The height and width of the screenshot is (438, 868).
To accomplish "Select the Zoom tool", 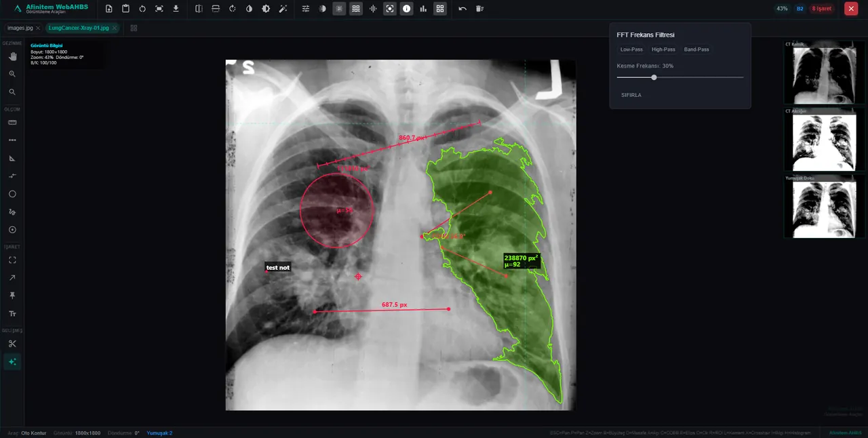I will click(x=12, y=74).
